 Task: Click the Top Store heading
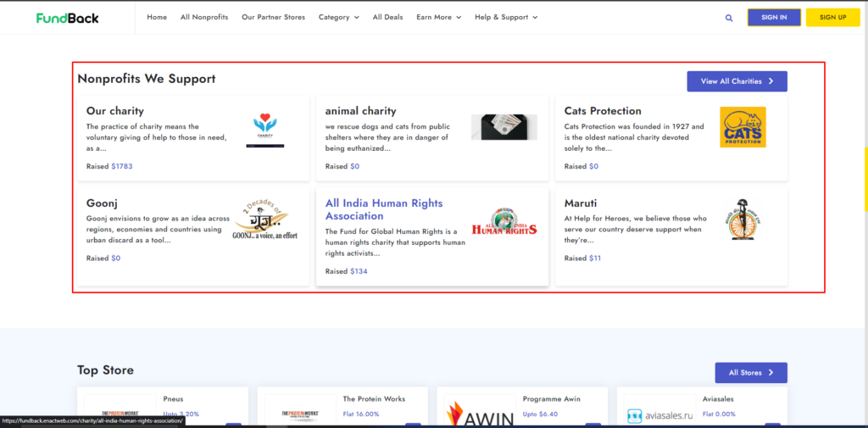coord(105,370)
